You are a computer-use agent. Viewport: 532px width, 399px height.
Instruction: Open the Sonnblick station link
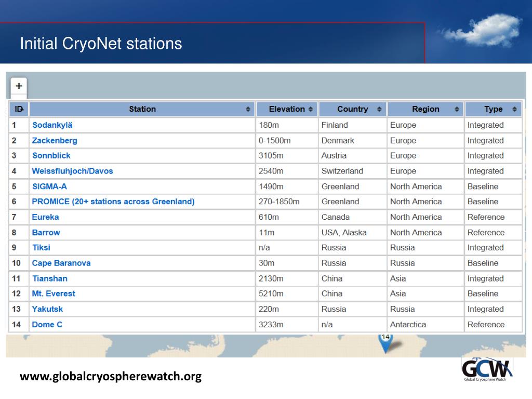(51, 155)
